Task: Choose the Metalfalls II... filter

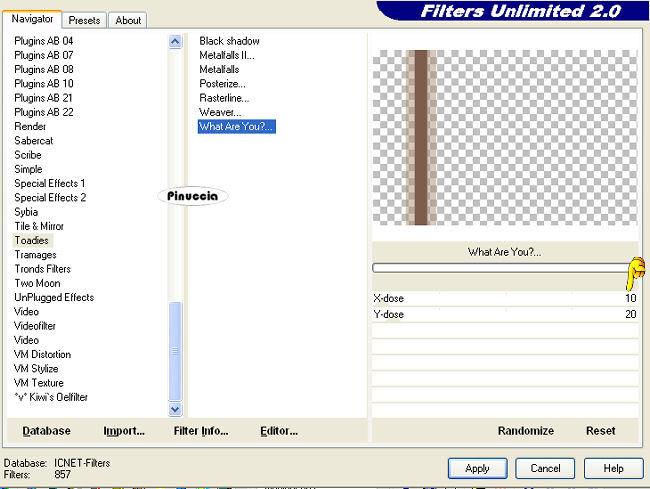Action: pos(227,55)
